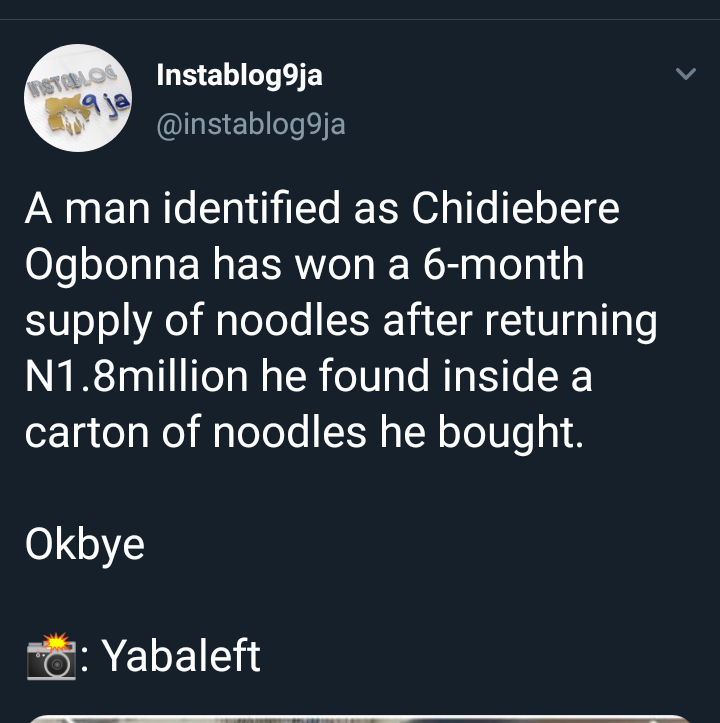Click the surname Ogbonna in the tweet
Screen dimensions: 720x723
[x=111, y=265]
